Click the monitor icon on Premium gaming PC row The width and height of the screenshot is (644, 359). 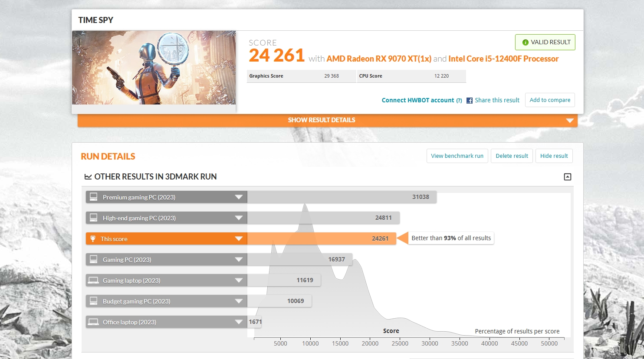[x=93, y=197]
